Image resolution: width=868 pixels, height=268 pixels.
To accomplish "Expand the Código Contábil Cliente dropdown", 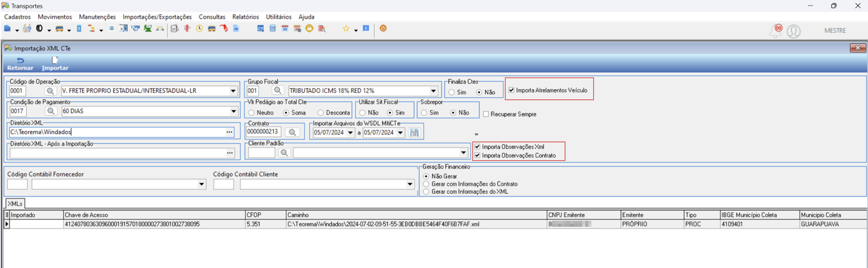I will [410, 184].
